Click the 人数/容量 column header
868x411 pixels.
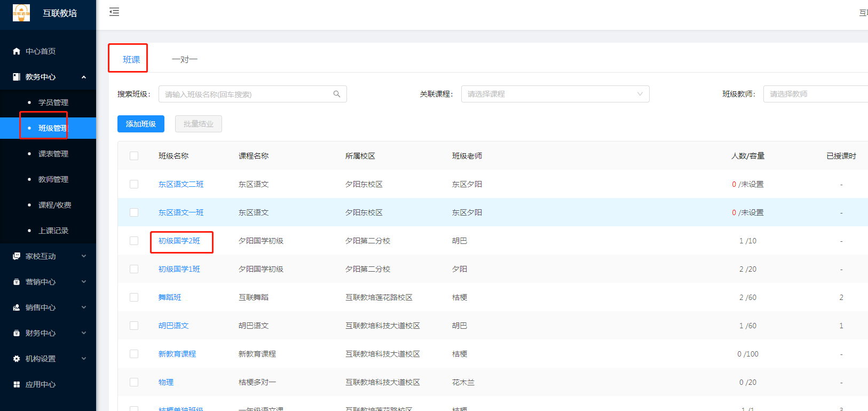click(x=748, y=156)
